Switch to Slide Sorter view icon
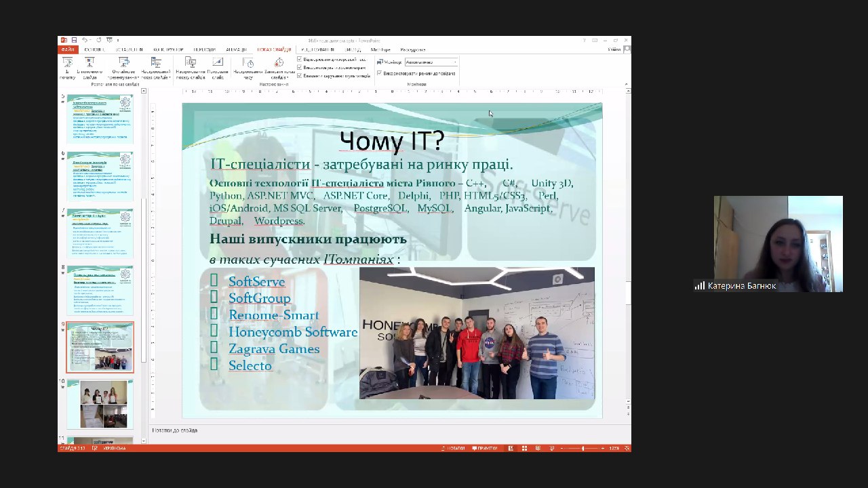868x488 pixels. click(x=524, y=448)
